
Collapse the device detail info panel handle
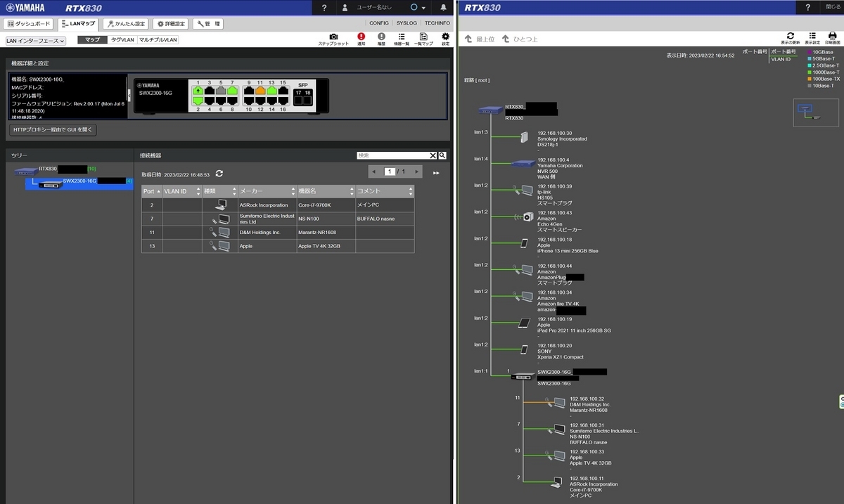(x=129, y=96)
